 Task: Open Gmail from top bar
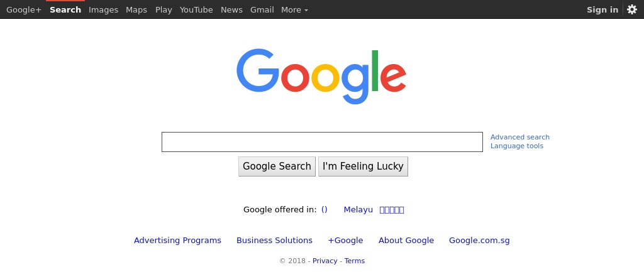pyautogui.click(x=262, y=10)
